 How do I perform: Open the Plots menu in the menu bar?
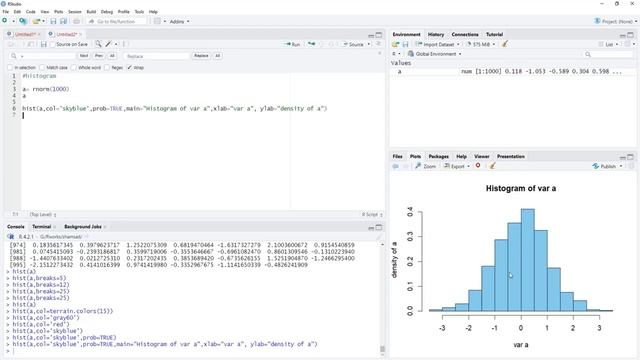[58, 12]
